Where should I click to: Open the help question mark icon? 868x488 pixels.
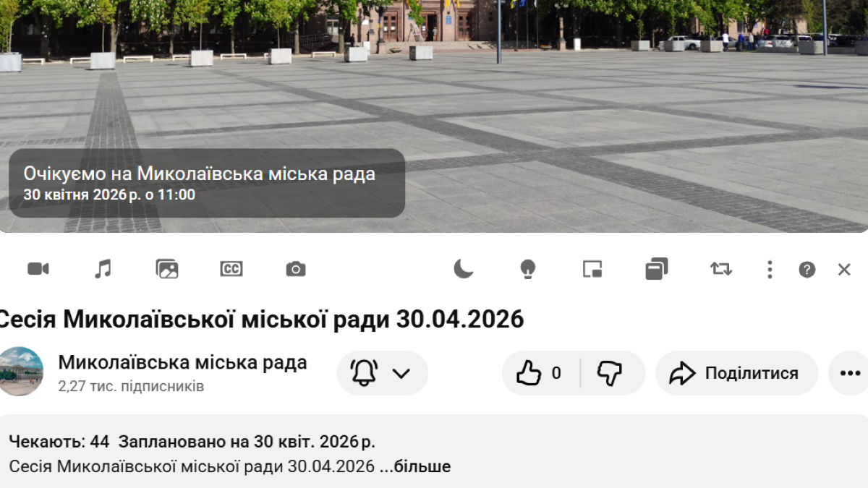(x=807, y=270)
